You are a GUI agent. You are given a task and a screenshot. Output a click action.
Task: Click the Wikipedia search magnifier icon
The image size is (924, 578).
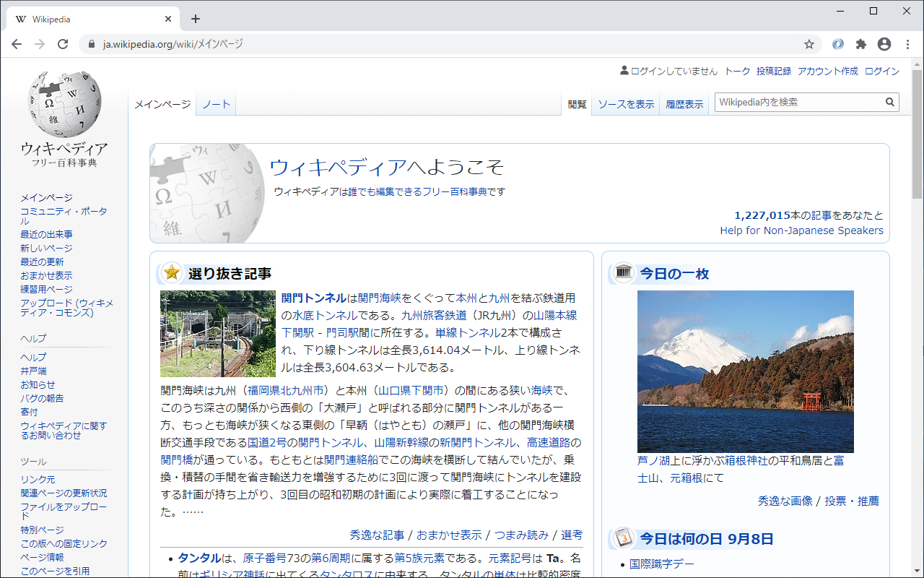pos(890,103)
